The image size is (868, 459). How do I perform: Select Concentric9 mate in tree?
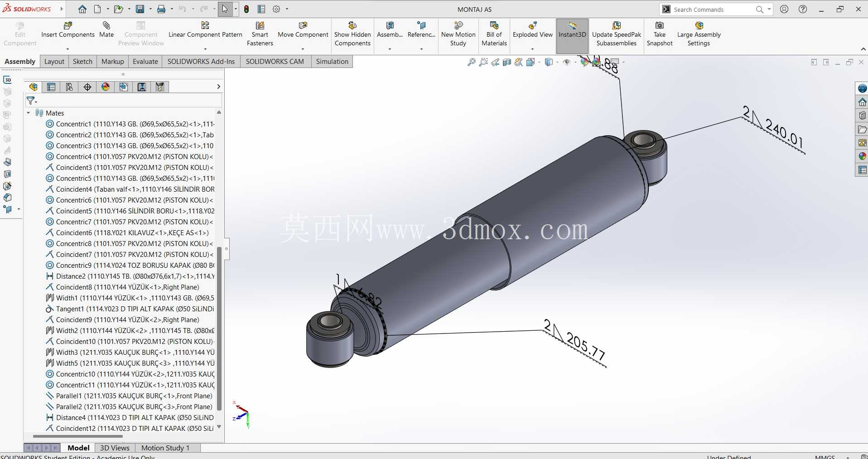click(x=130, y=265)
